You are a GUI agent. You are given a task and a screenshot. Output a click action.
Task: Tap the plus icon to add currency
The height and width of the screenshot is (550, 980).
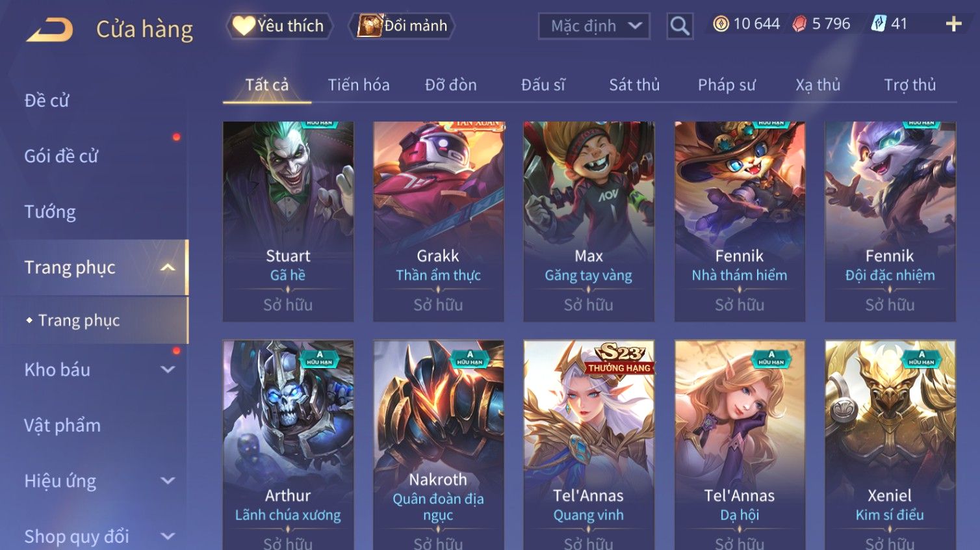(x=953, y=24)
